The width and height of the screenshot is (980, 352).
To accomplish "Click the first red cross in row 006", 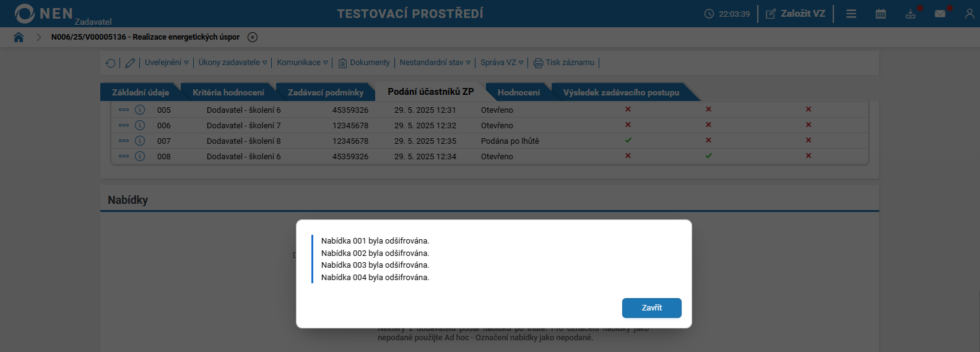I will [628, 125].
